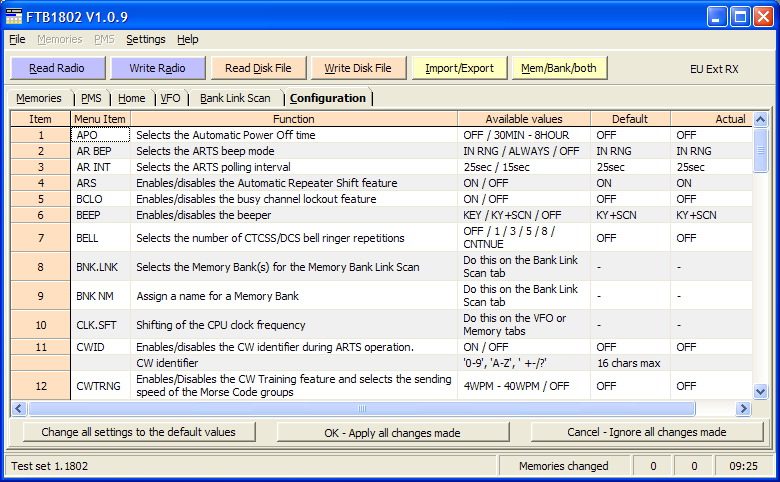780x482 pixels.
Task: Switch to the VFO tab
Action: pos(170,98)
